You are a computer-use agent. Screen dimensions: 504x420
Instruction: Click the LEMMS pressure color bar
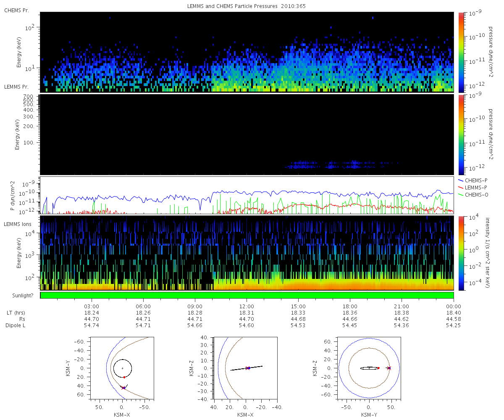click(x=461, y=134)
